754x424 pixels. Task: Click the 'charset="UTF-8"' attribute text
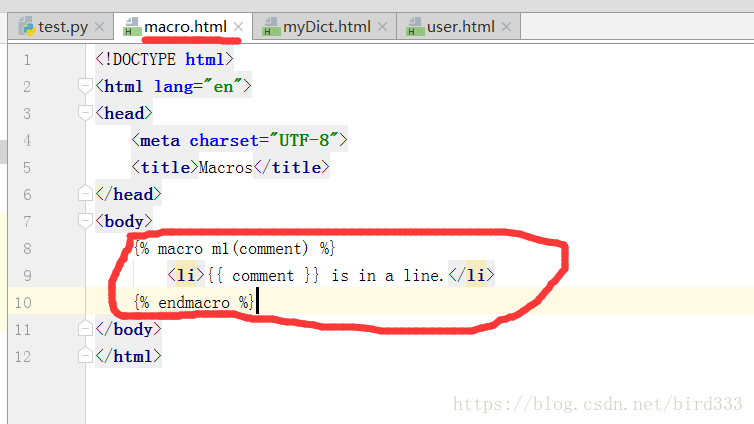click(x=264, y=140)
